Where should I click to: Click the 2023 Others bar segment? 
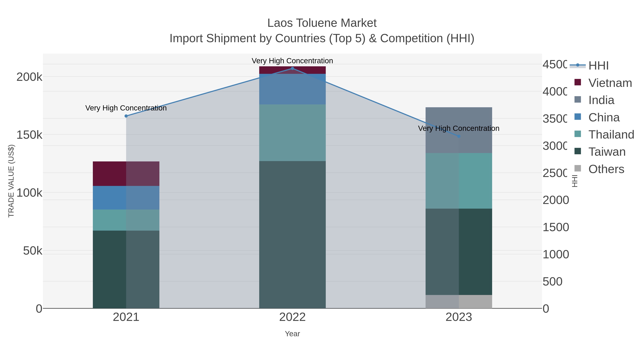tap(459, 302)
